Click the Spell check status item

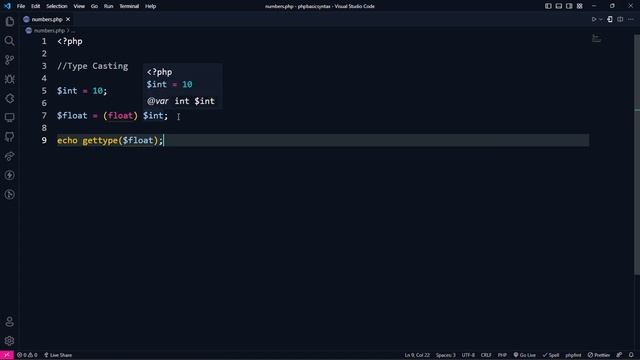tap(551, 355)
